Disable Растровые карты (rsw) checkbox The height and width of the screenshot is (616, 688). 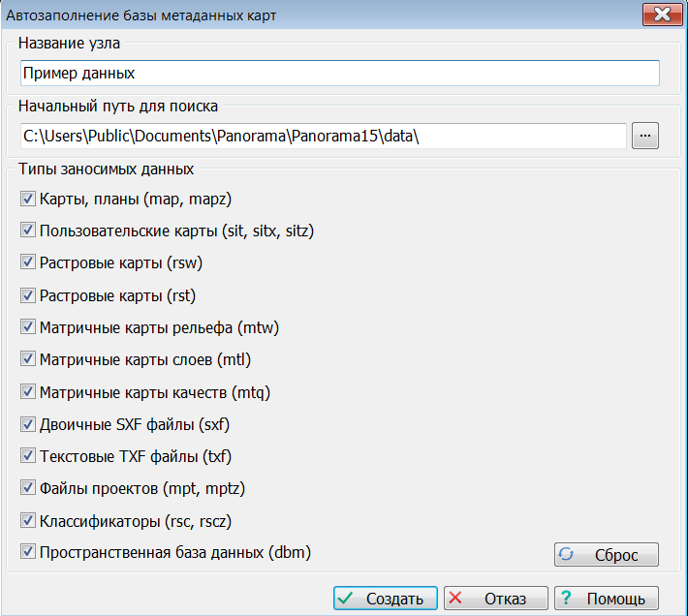pos(27,263)
